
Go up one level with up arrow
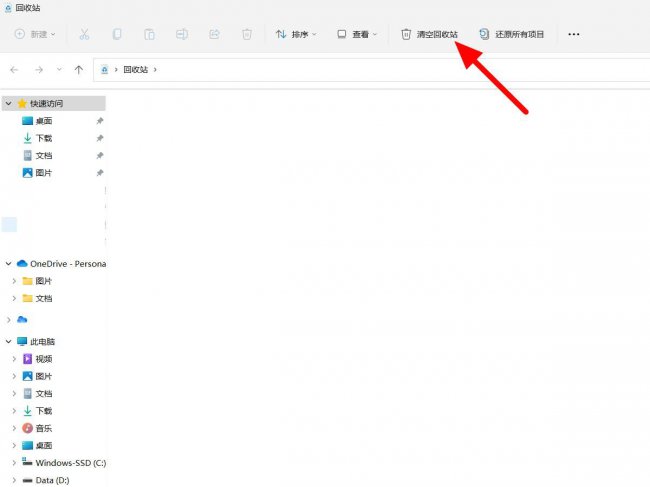(x=79, y=70)
